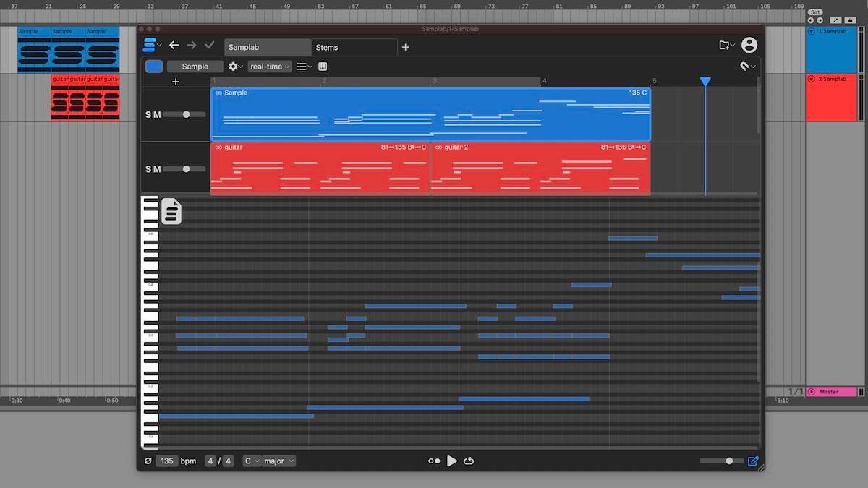Toggle the piano keys view icon
The image size is (868, 488).
pos(323,67)
